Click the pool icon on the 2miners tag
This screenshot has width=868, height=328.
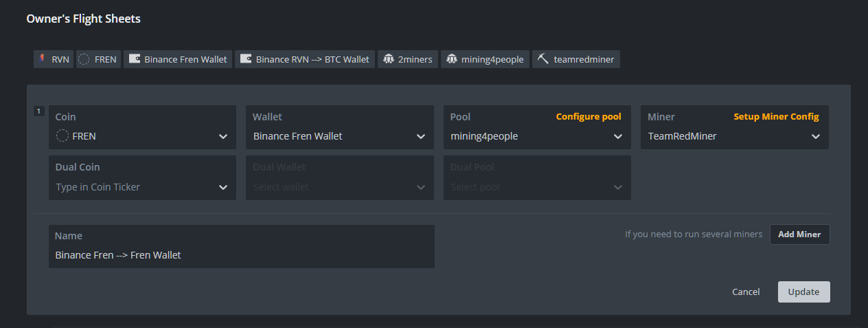click(x=389, y=59)
